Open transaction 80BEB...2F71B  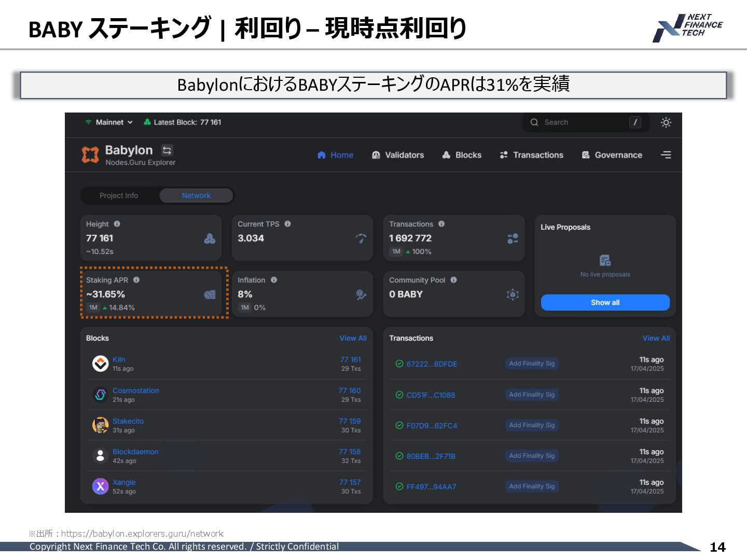[431, 456]
